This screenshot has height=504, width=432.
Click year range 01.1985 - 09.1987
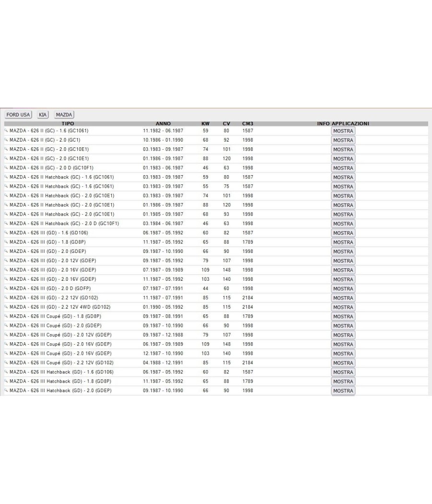point(163,214)
